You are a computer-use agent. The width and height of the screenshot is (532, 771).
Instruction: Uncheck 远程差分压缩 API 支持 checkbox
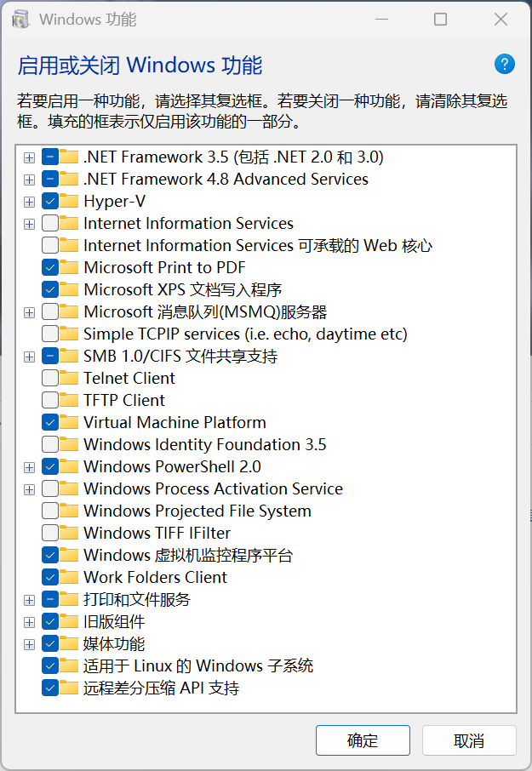pos(50,688)
